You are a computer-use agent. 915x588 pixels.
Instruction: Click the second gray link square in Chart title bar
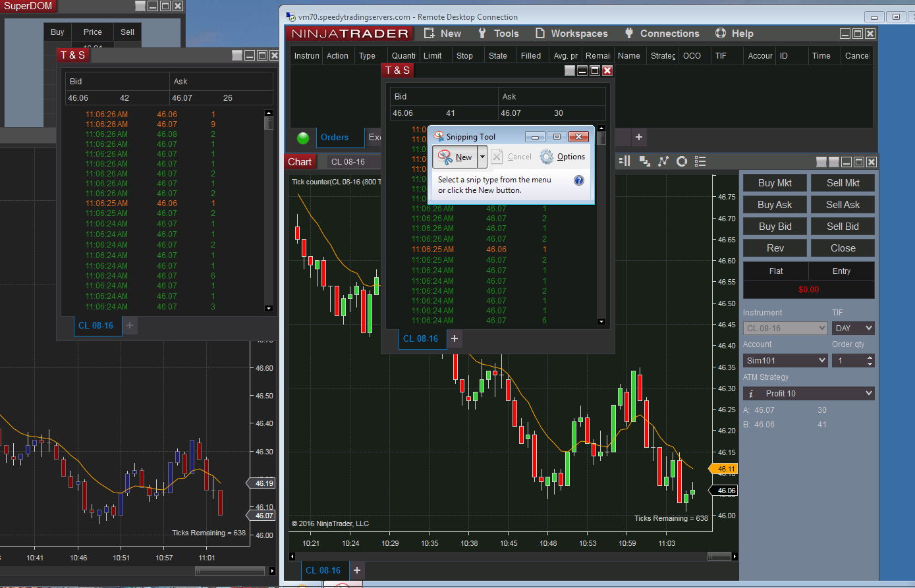(x=834, y=161)
